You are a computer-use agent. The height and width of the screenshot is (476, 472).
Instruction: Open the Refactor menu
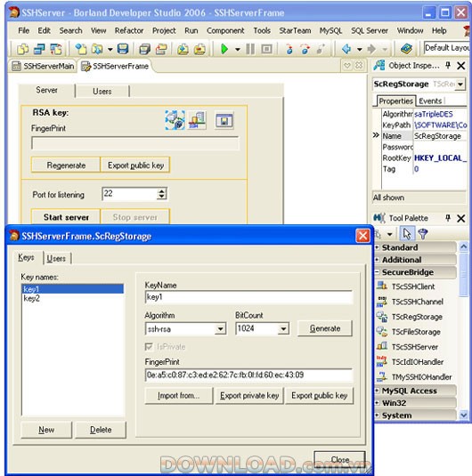129,30
